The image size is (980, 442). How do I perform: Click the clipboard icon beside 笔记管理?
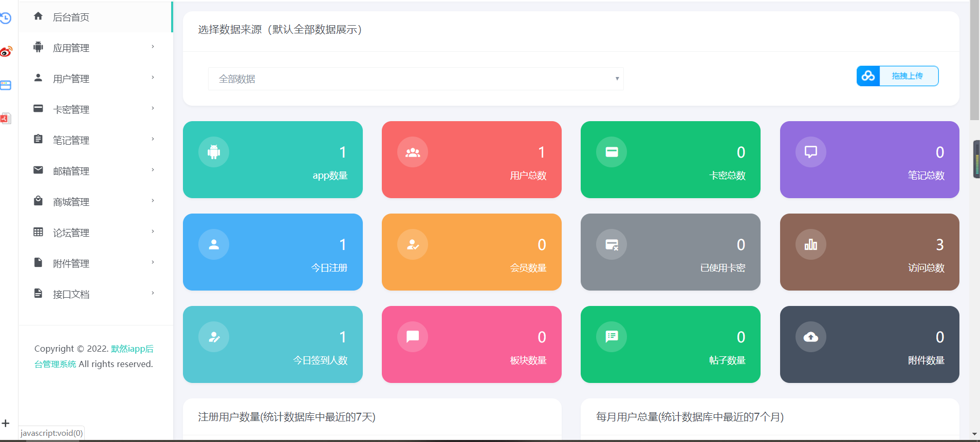tap(38, 139)
